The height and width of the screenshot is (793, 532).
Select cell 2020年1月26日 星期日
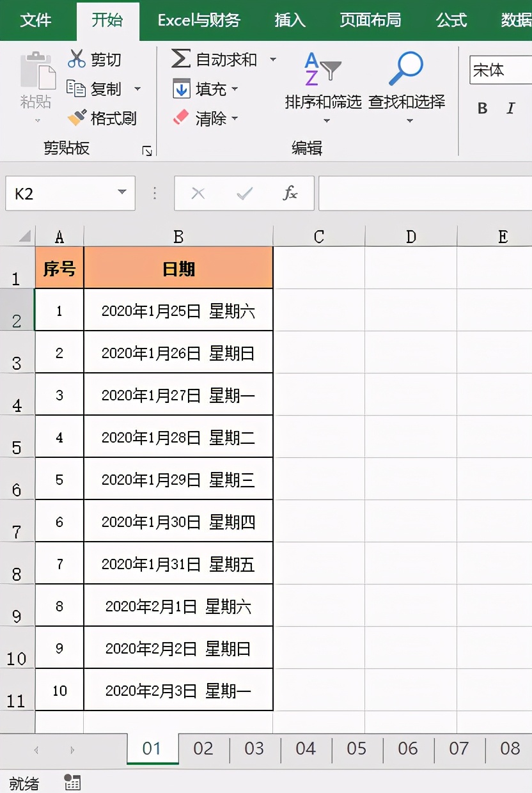pos(178,352)
